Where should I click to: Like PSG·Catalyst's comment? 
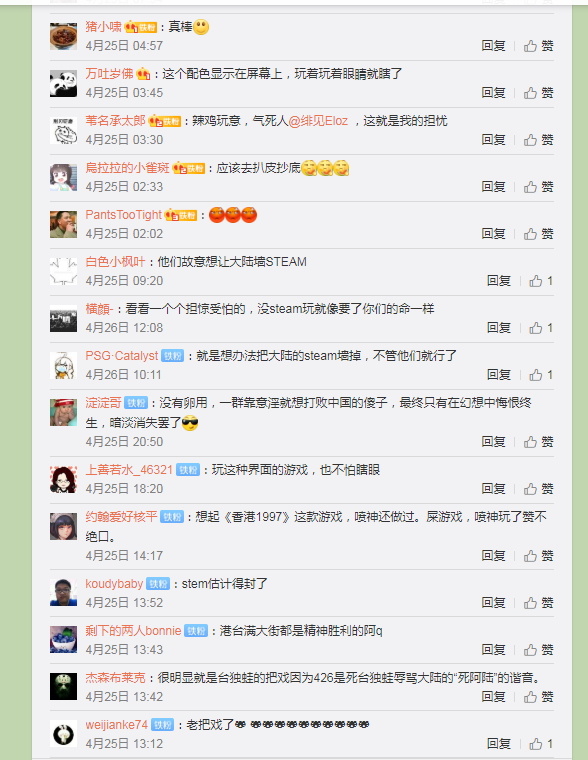click(541, 375)
